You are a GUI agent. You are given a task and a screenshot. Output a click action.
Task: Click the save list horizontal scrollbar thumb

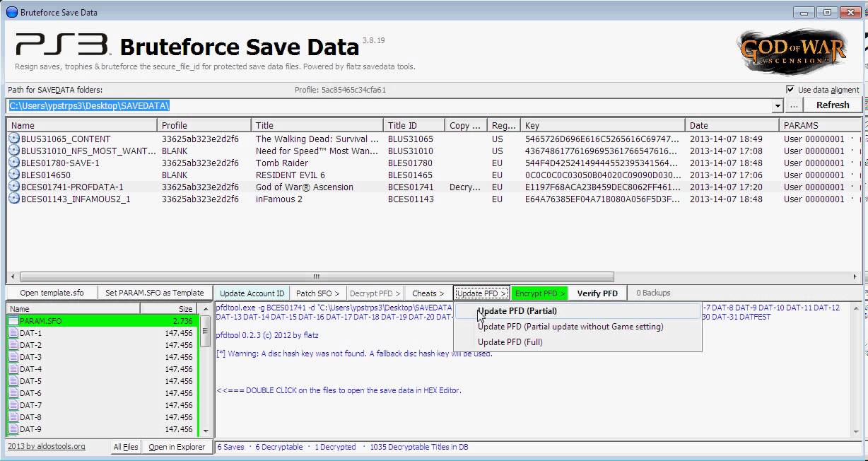(316, 276)
